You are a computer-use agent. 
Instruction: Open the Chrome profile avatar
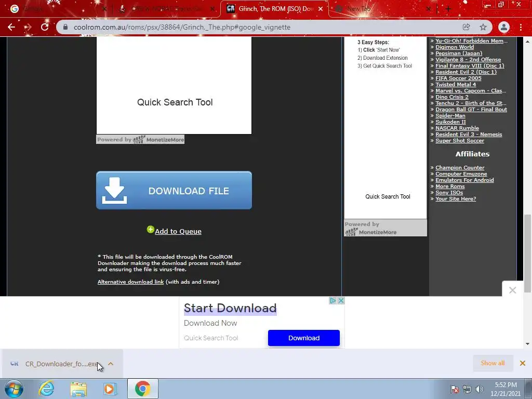pos(504,27)
